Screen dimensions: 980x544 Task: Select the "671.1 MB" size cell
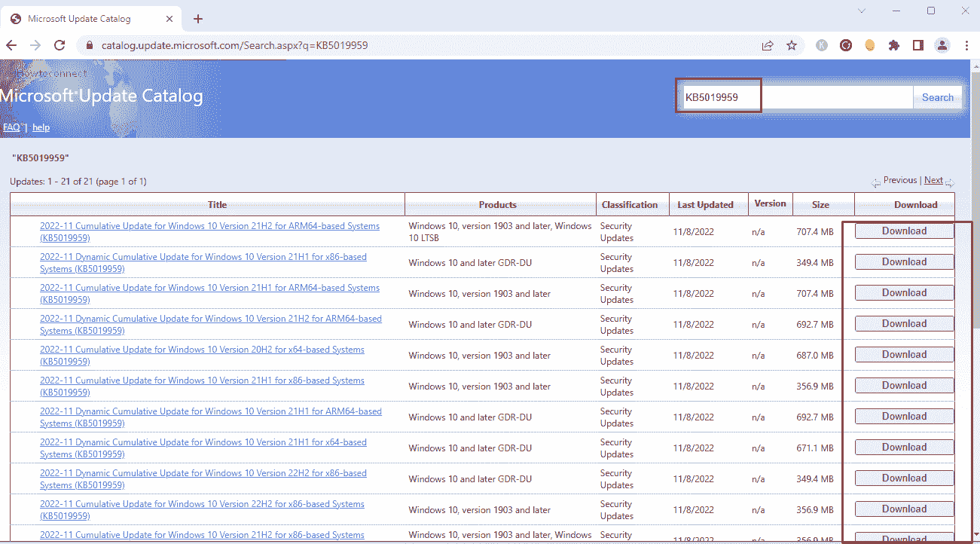(x=815, y=448)
